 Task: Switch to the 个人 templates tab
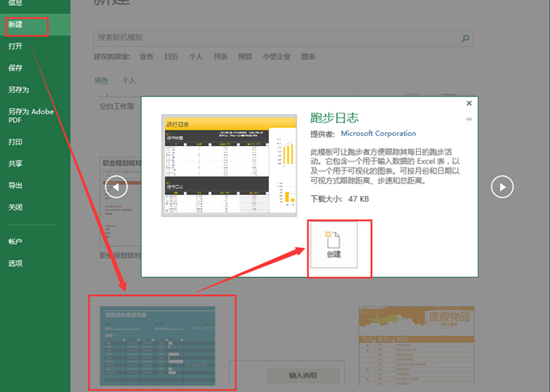pyautogui.click(x=129, y=81)
